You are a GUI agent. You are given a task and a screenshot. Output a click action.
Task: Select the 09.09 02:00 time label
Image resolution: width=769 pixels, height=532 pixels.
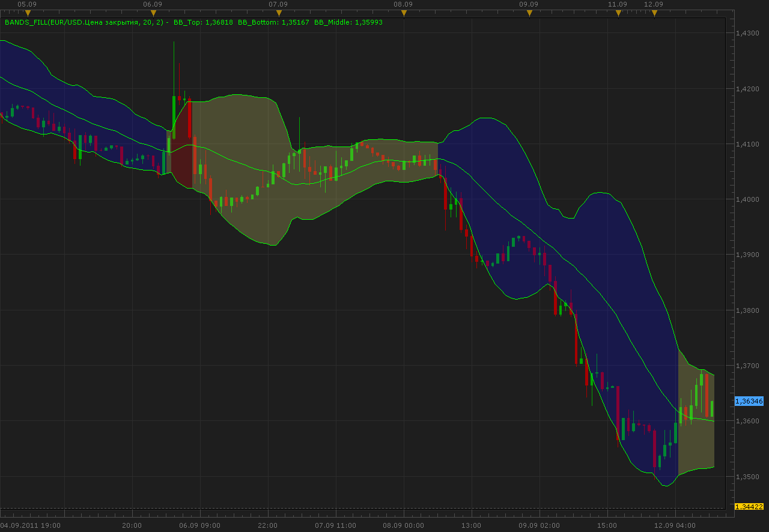[540, 525]
